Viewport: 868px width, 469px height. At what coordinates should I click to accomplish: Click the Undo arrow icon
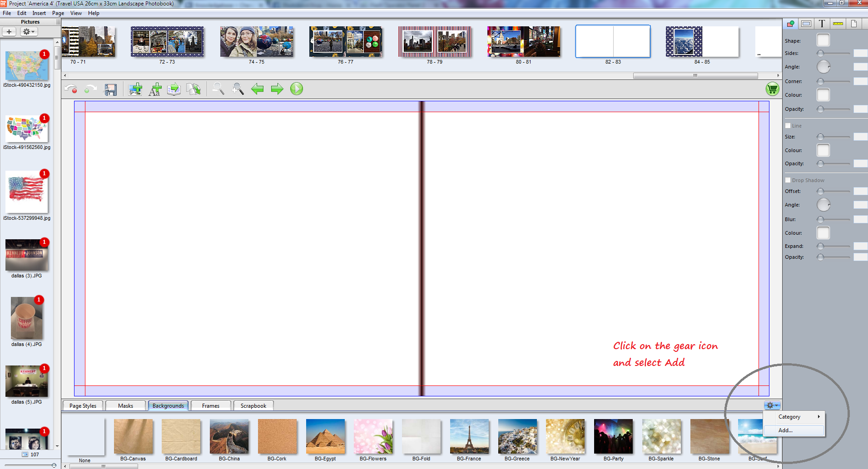71,89
